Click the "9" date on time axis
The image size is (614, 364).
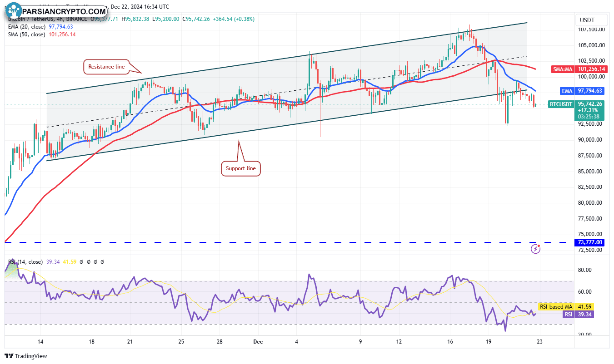pos(361,342)
